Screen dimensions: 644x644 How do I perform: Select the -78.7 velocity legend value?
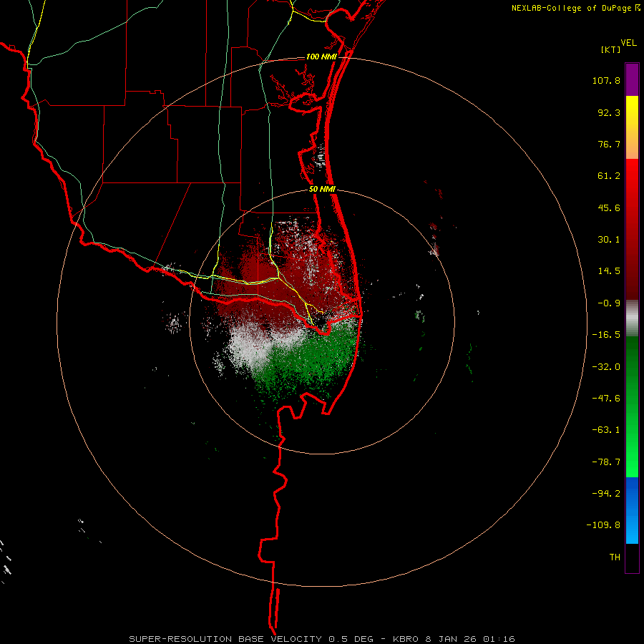pos(606,462)
